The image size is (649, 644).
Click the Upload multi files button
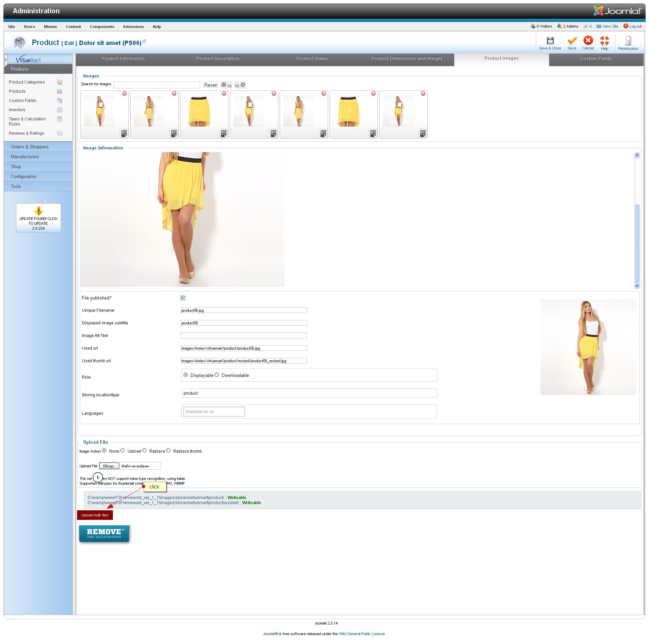(x=95, y=515)
